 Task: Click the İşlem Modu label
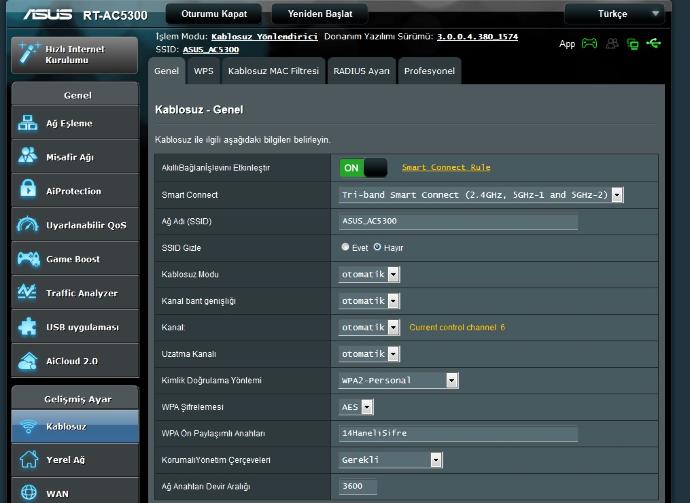tap(181, 37)
